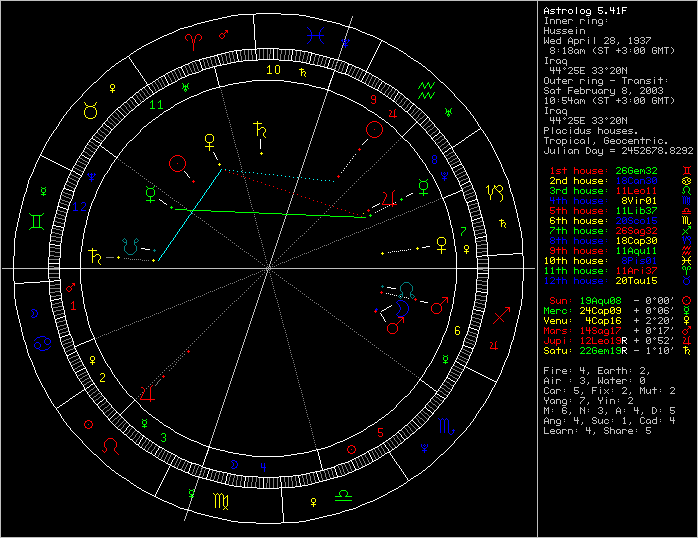Click the green Aquarius wave glyph on the wheel

point(426,88)
